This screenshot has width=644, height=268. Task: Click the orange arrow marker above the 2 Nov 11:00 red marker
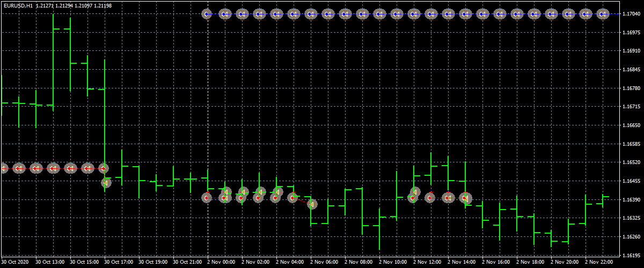(x=414, y=191)
